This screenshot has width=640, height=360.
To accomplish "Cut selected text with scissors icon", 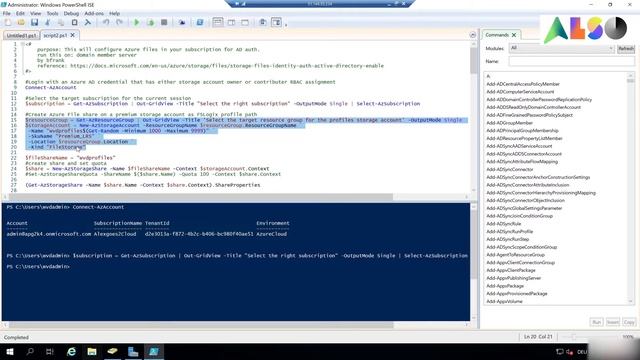I will pos(47,22).
